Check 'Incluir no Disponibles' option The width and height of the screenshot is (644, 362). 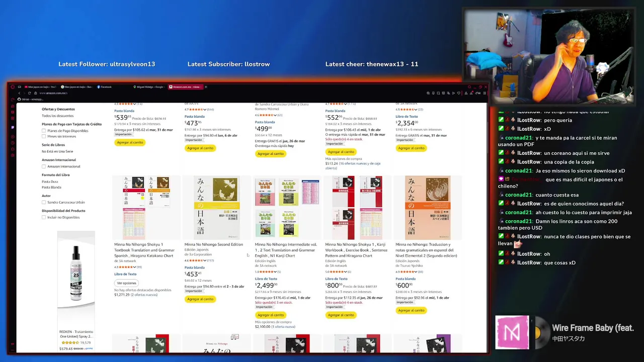coord(44,217)
